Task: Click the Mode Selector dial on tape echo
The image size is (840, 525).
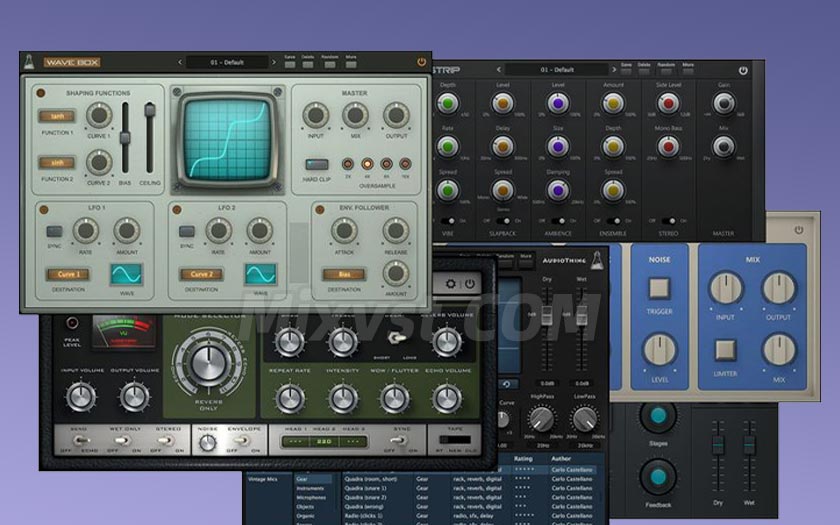Action: (x=208, y=363)
